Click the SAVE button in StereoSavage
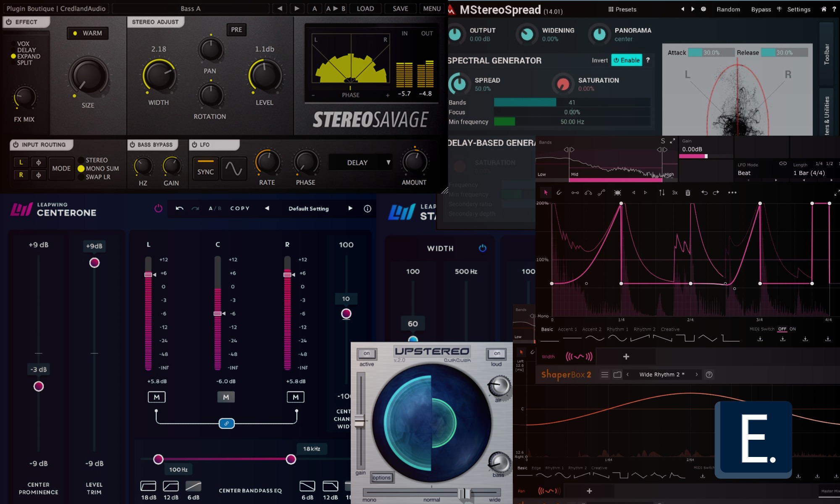This screenshot has width=840, height=504. pyautogui.click(x=400, y=8)
